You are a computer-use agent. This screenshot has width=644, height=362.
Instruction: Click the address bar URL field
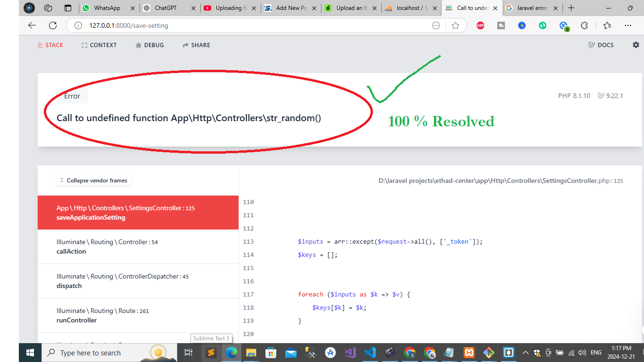pyautogui.click(x=255, y=25)
